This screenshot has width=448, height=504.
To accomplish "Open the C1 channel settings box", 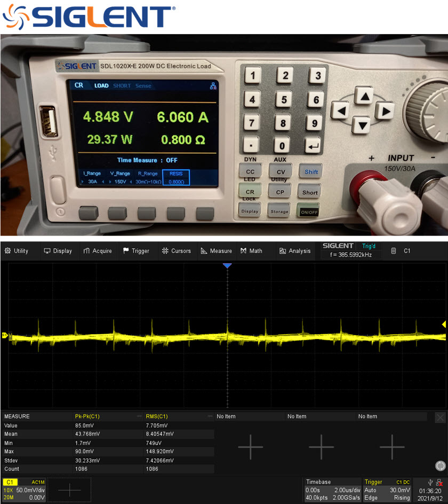I will tap(24, 491).
